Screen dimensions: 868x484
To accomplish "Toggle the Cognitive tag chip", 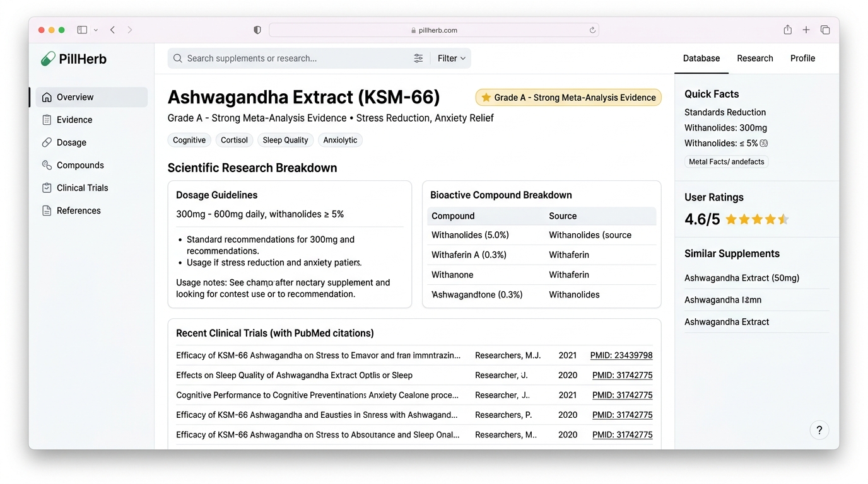I will tap(189, 140).
